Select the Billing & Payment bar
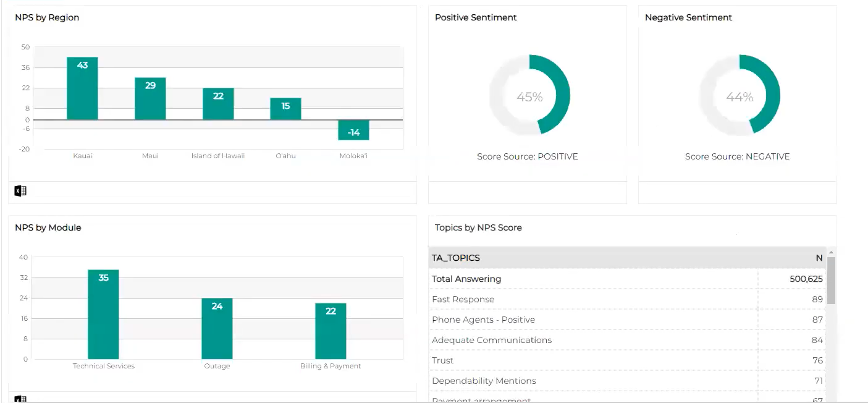Image resolution: width=868 pixels, height=403 pixels. (x=331, y=331)
